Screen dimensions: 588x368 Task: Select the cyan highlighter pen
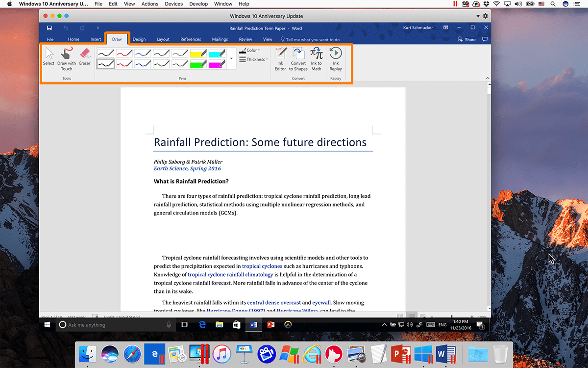click(x=217, y=53)
